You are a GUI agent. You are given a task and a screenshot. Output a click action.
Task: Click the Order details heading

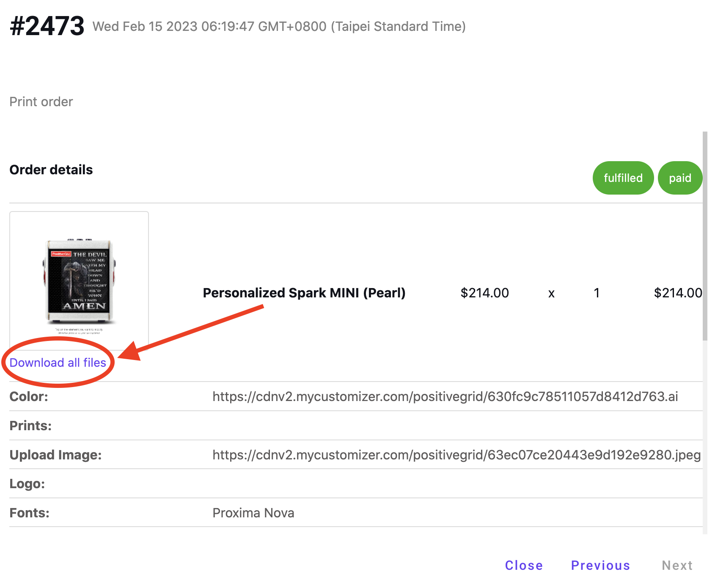pos(51,170)
